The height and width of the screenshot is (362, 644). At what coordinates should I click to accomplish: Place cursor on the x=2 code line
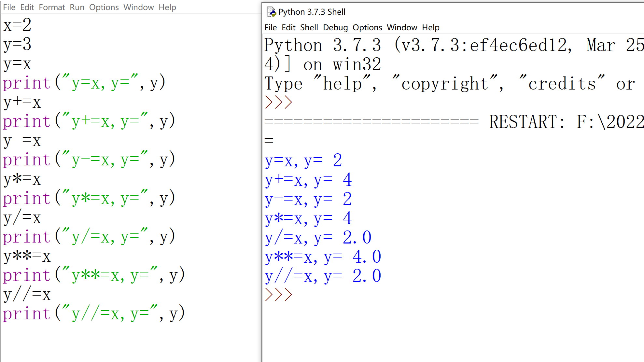[x=18, y=25]
